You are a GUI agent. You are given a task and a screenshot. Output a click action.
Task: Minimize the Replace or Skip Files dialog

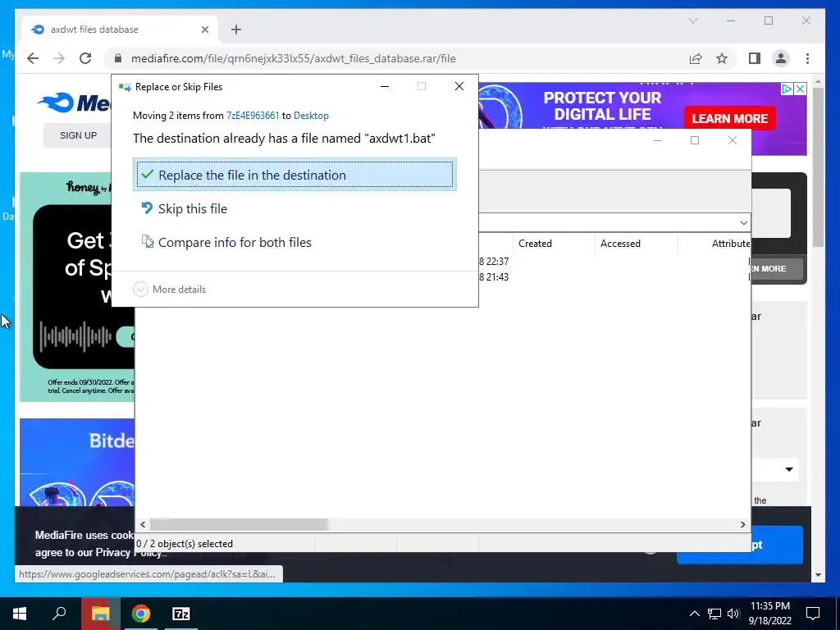(x=385, y=86)
